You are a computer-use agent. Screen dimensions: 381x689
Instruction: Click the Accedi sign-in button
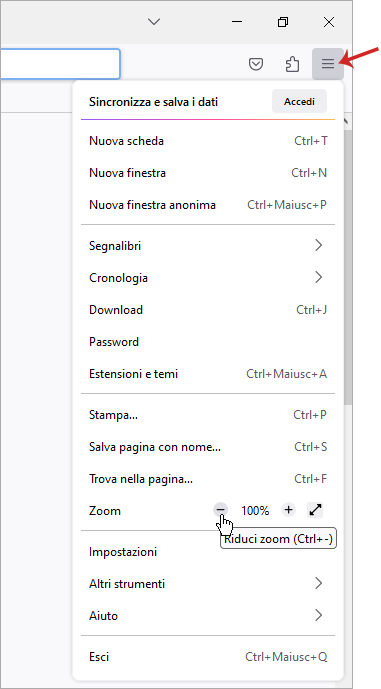[x=299, y=102]
